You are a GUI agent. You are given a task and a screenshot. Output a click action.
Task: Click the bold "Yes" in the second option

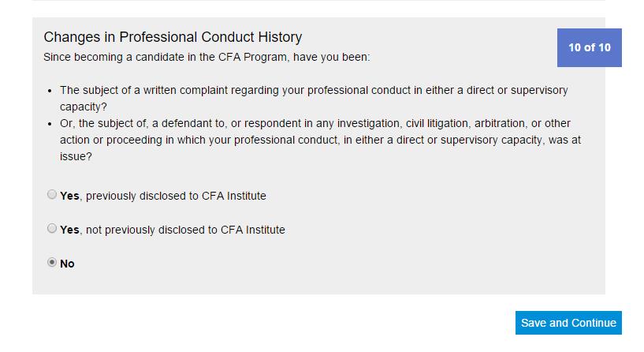(69, 230)
